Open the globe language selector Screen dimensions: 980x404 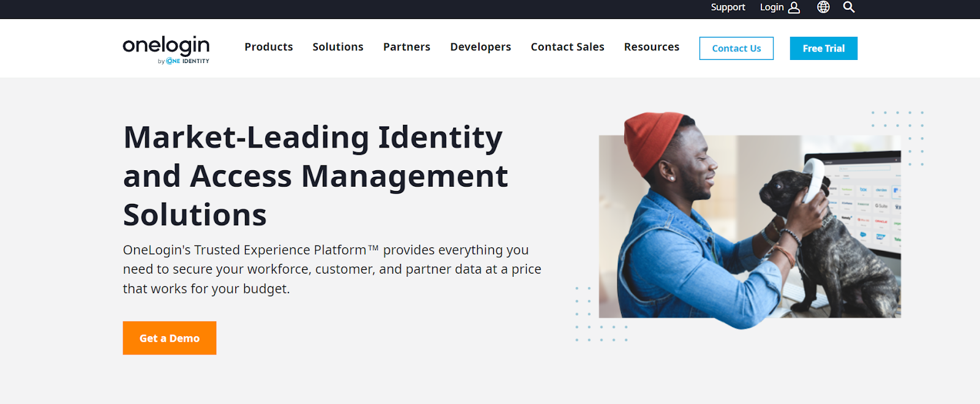coord(823,7)
